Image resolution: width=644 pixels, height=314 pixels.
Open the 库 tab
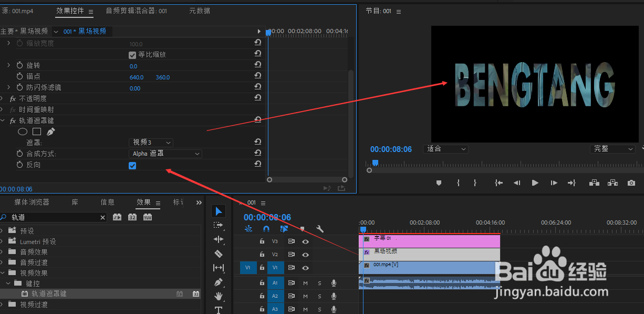pos(75,202)
